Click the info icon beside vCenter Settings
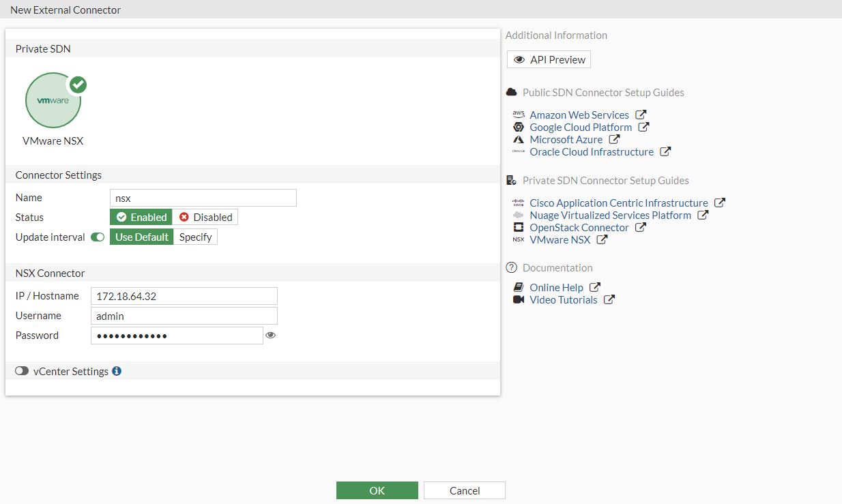Screen dimensions: 842x504 [116, 371]
